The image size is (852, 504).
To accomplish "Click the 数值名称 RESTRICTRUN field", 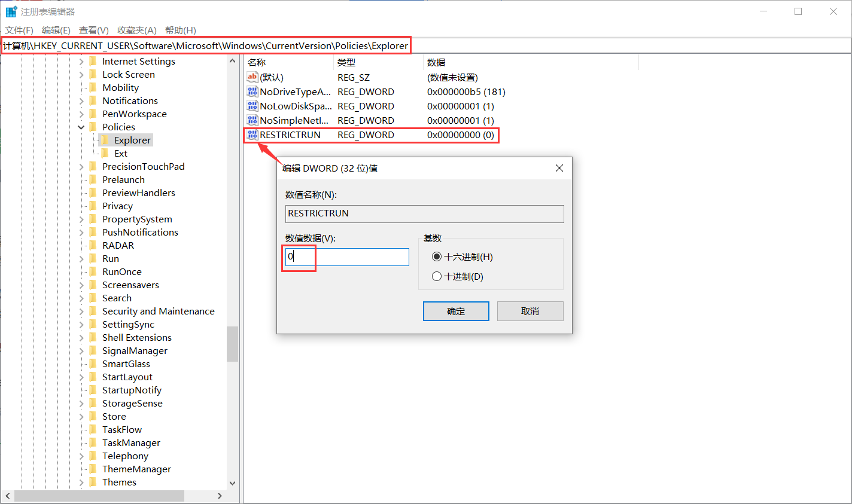I will (x=425, y=213).
